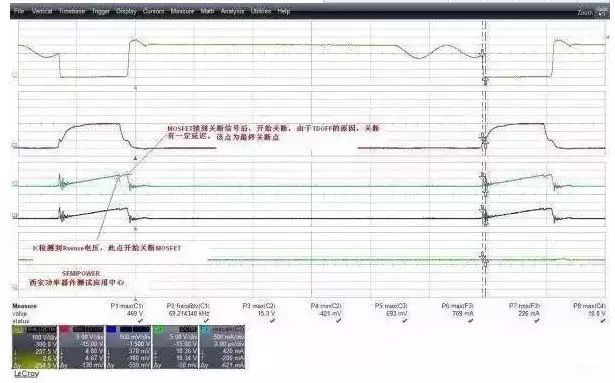Viewport: 615px width, 383px height.
Task: Open the Trigger menu
Action: click(101, 12)
